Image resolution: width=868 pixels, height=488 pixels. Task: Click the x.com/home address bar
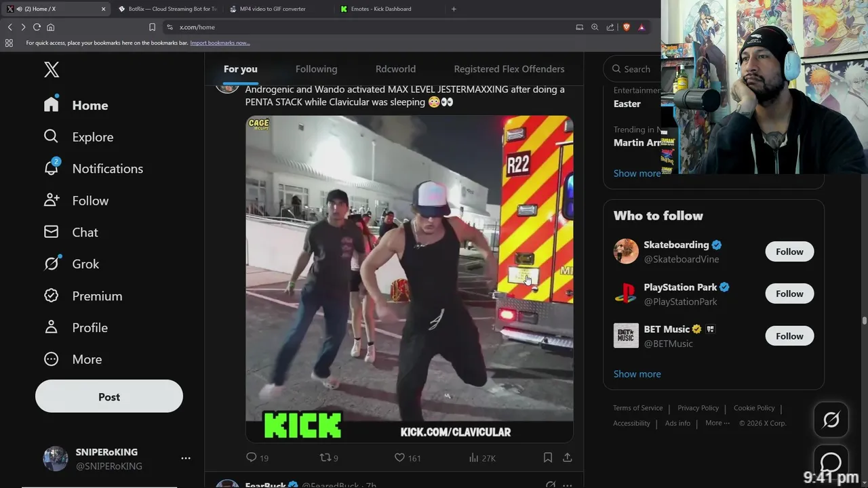point(370,27)
